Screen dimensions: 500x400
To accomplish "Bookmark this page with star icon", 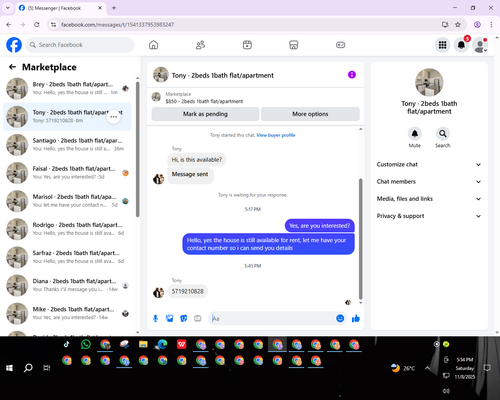I will click(x=458, y=24).
